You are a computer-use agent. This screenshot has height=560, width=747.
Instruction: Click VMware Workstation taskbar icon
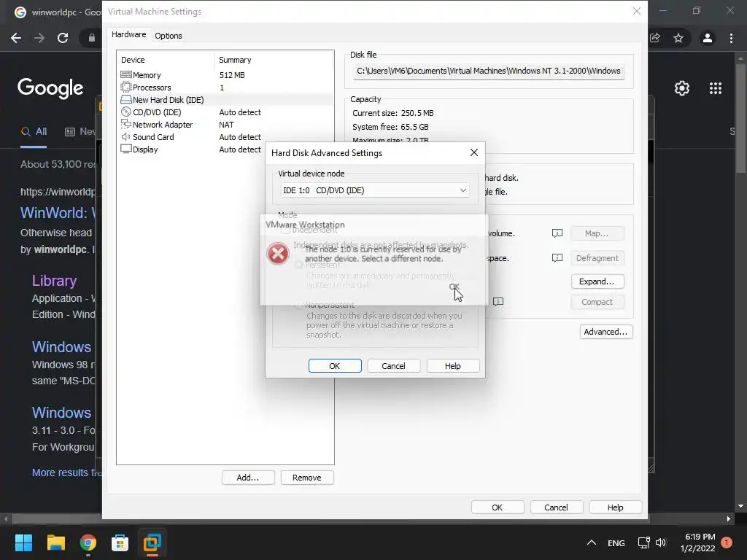pyautogui.click(x=152, y=542)
